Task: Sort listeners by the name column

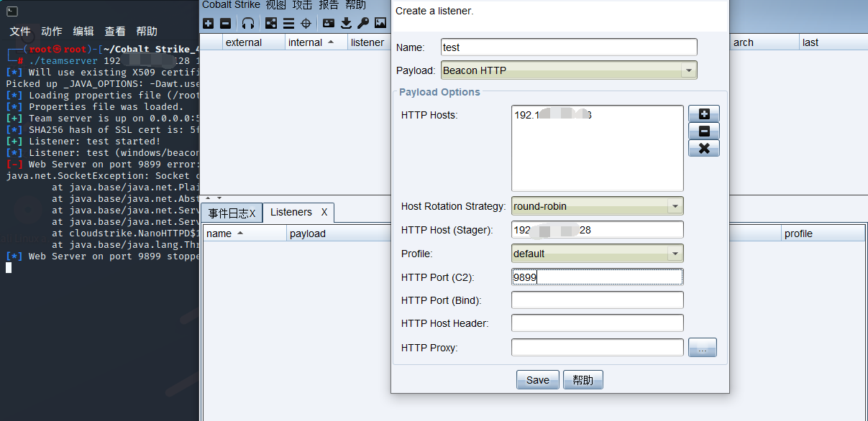Action: [x=245, y=233]
